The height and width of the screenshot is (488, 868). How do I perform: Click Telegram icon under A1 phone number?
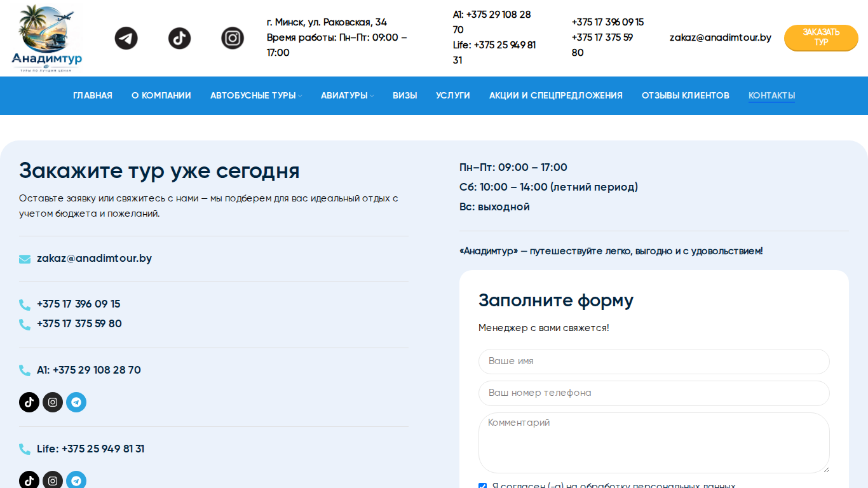(x=76, y=402)
